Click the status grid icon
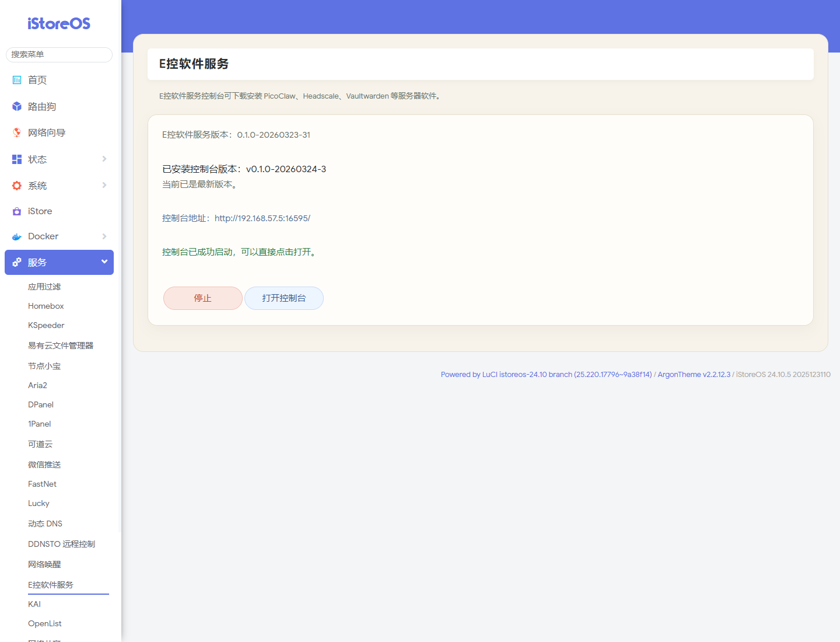Screen dimensions: 840x642 [x=17, y=159]
